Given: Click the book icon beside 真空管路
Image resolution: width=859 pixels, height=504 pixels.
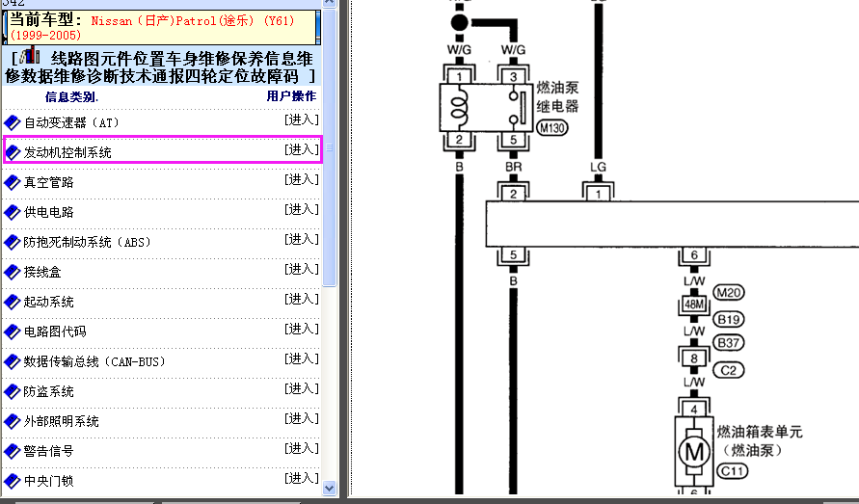Looking at the screenshot, I should click(13, 182).
